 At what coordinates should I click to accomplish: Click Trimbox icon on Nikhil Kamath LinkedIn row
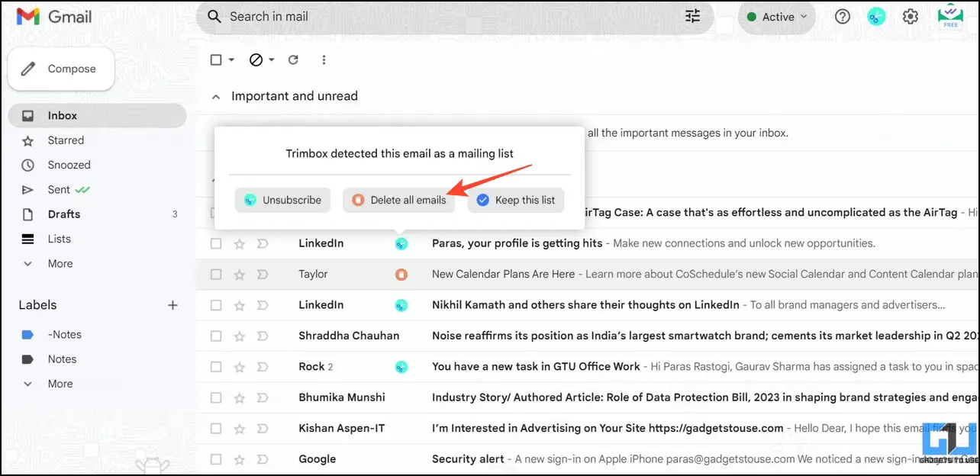pyautogui.click(x=401, y=305)
